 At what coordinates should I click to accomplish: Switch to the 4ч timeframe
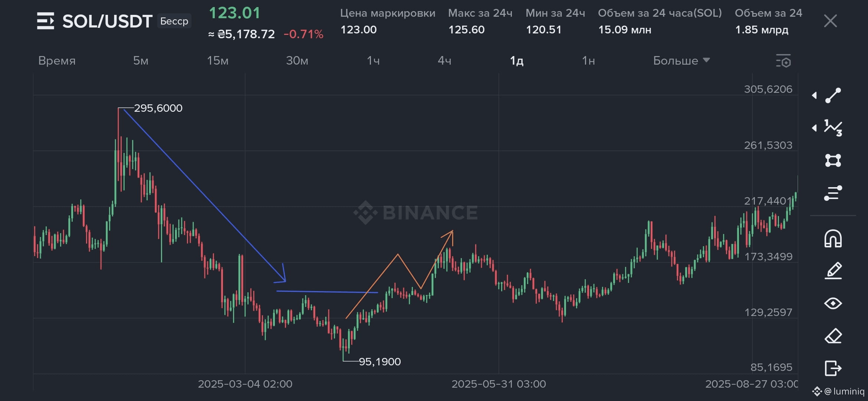[444, 61]
